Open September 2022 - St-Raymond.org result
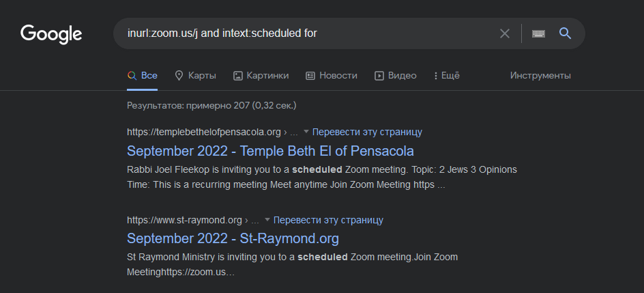Screen dimensions: 644x293 click(x=233, y=238)
